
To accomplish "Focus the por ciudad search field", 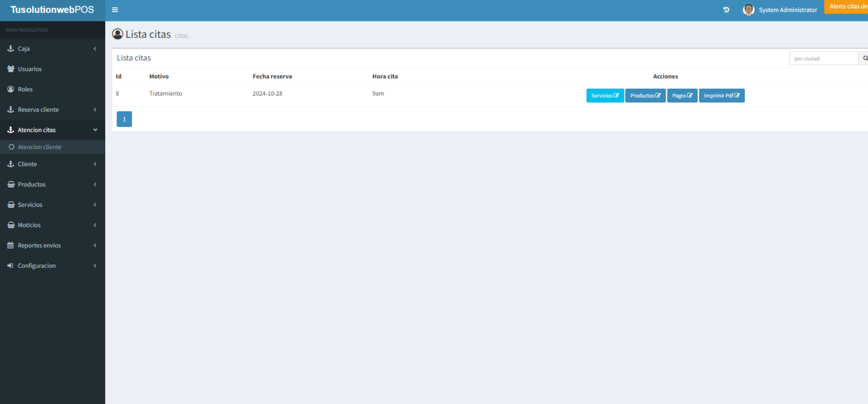I will [824, 58].
